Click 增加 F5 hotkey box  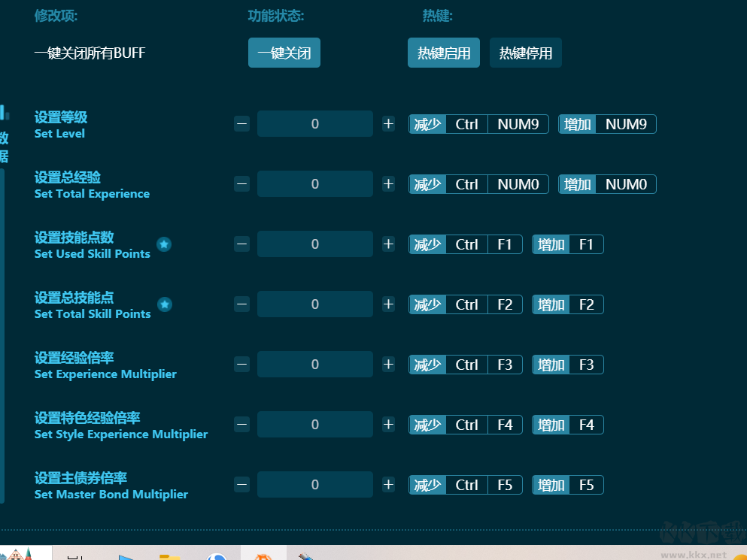click(568, 485)
